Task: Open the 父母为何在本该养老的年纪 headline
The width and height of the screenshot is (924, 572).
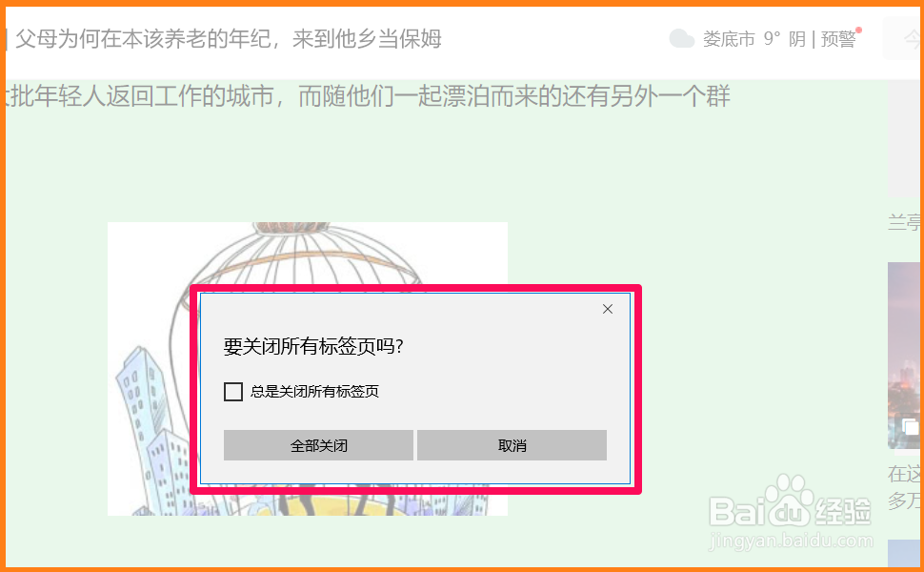Action: [228, 39]
